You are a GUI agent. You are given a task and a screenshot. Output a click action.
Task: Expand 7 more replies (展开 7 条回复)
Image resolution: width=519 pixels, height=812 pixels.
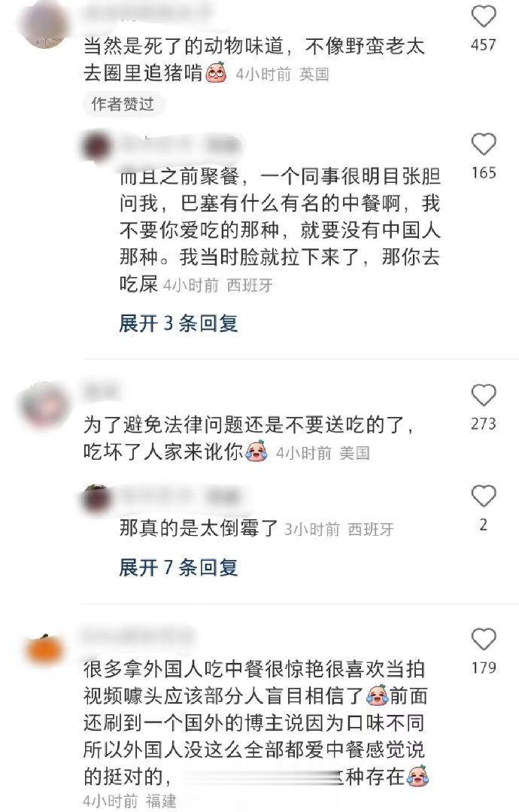pyautogui.click(x=178, y=567)
